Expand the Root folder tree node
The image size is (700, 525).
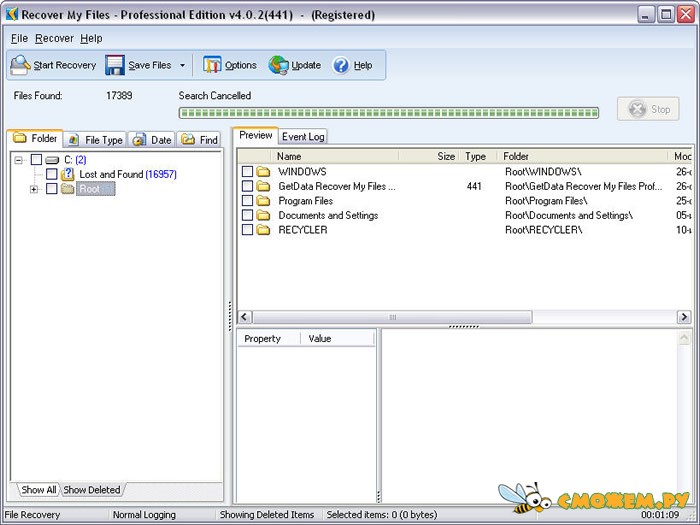pos(34,189)
